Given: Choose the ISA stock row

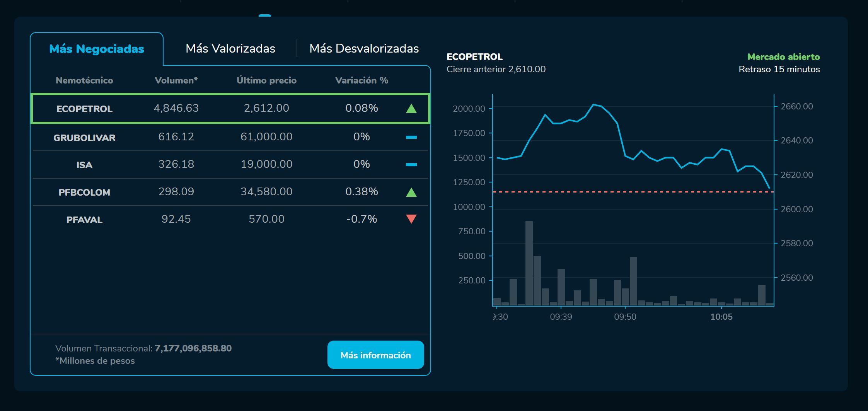Looking at the screenshot, I should [x=84, y=165].
